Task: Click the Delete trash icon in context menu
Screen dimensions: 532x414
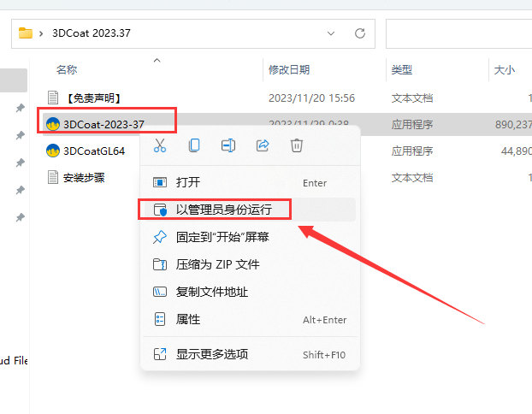Action: point(297,145)
